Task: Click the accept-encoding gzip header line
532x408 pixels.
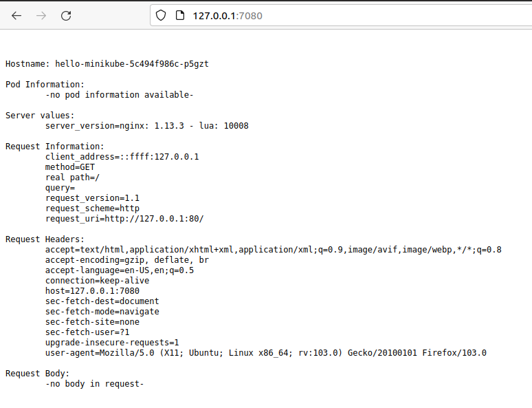Action: click(x=126, y=260)
